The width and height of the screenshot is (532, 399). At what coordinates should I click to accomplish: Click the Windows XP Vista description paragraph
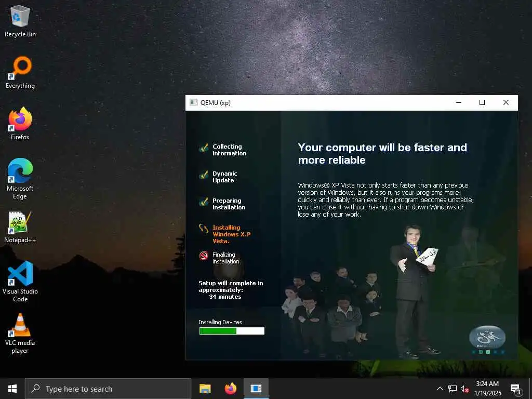386,200
